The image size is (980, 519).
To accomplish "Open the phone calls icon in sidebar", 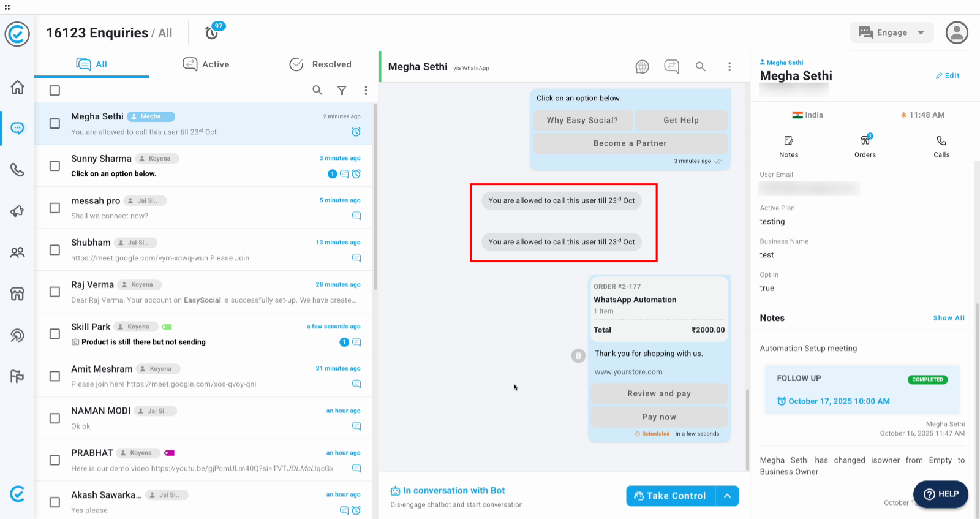I will 17,170.
